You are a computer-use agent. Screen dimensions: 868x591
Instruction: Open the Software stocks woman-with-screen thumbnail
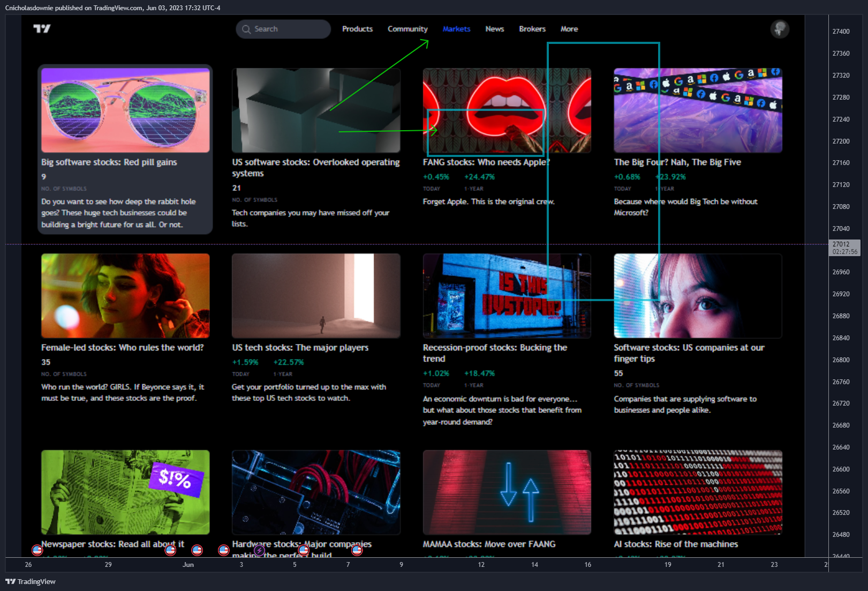[698, 296]
